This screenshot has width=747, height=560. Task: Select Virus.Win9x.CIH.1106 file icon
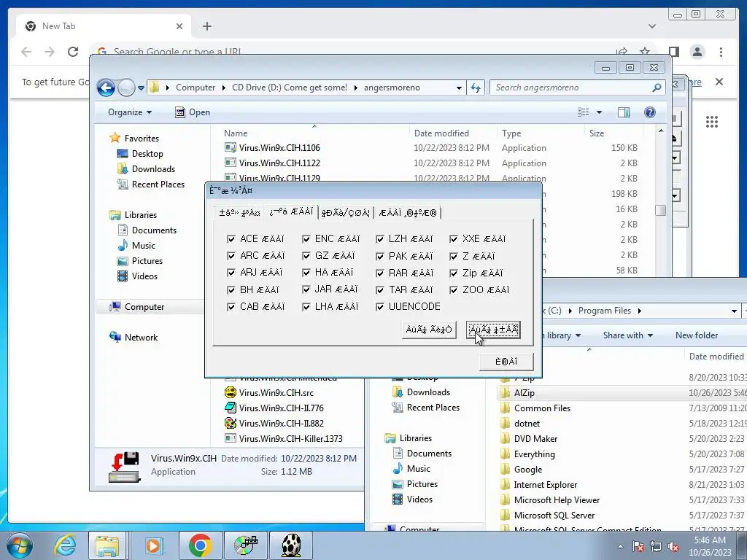231,147
